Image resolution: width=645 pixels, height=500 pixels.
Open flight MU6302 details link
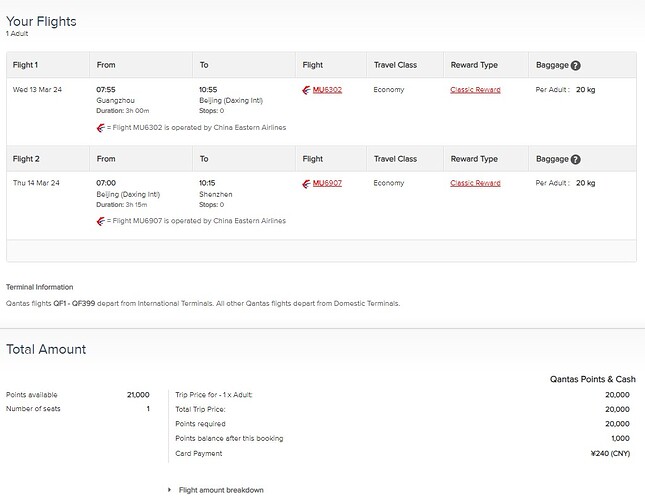[x=327, y=90]
